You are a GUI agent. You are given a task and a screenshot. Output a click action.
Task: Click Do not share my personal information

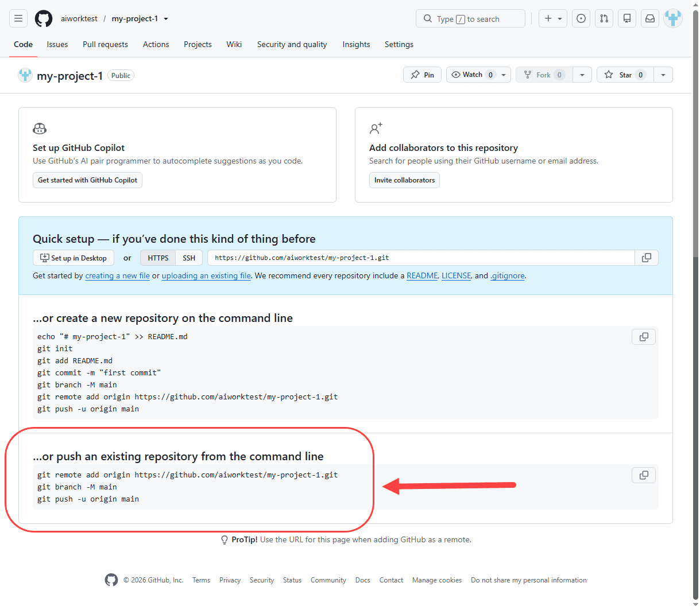click(529, 580)
